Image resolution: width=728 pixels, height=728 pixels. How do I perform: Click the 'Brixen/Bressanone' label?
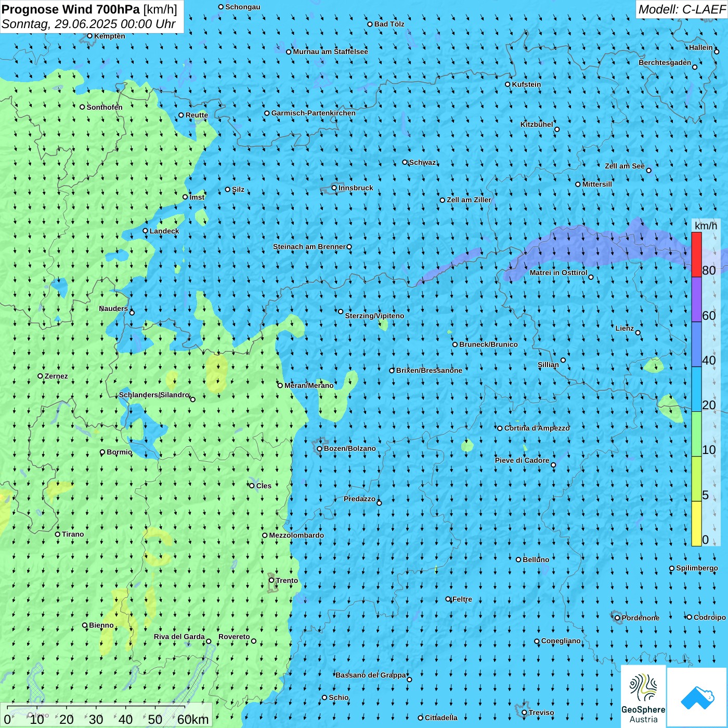click(429, 370)
